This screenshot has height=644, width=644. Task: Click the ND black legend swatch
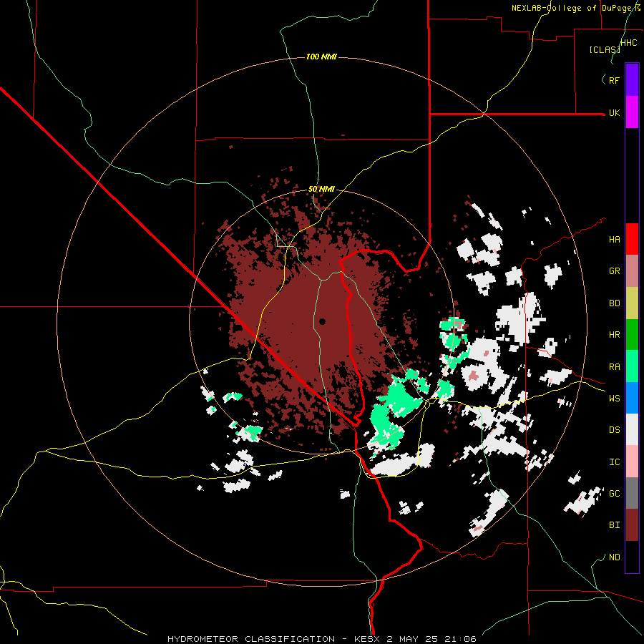[632, 557]
